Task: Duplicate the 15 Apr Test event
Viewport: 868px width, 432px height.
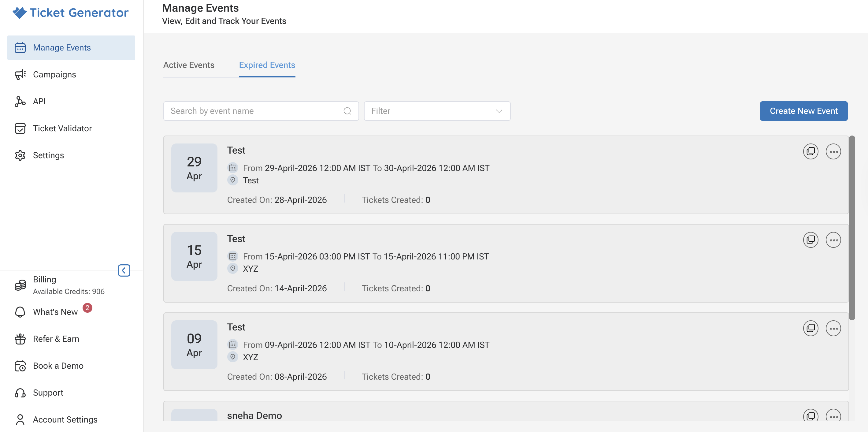Action: coord(811,240)
